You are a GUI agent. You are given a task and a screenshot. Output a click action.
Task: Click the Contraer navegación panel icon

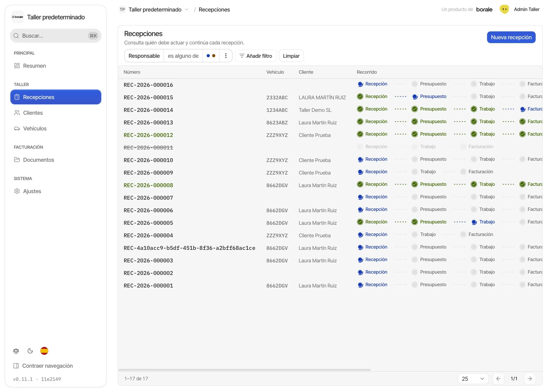click(16, 366)
